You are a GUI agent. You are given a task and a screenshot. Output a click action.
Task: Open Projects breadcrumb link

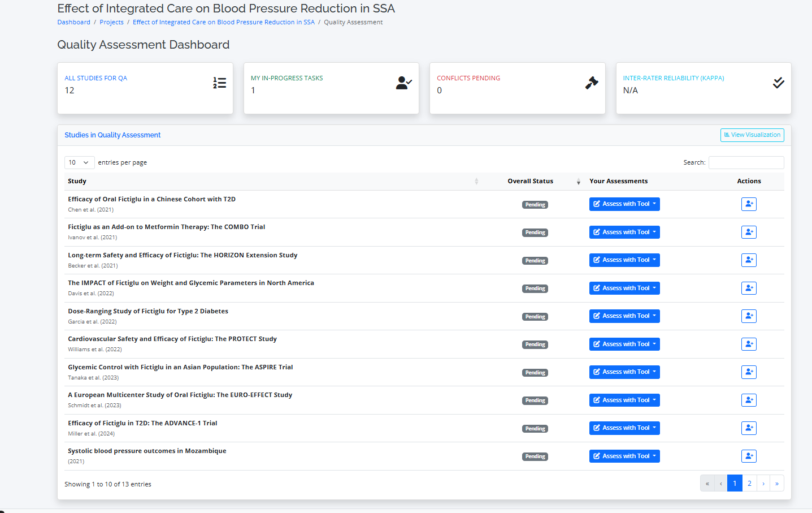coord(111,22)
